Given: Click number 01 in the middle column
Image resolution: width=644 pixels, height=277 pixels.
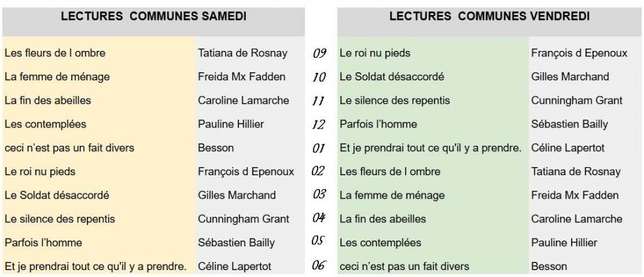Looking at the screenshot, I should click(x=319, y=148).
